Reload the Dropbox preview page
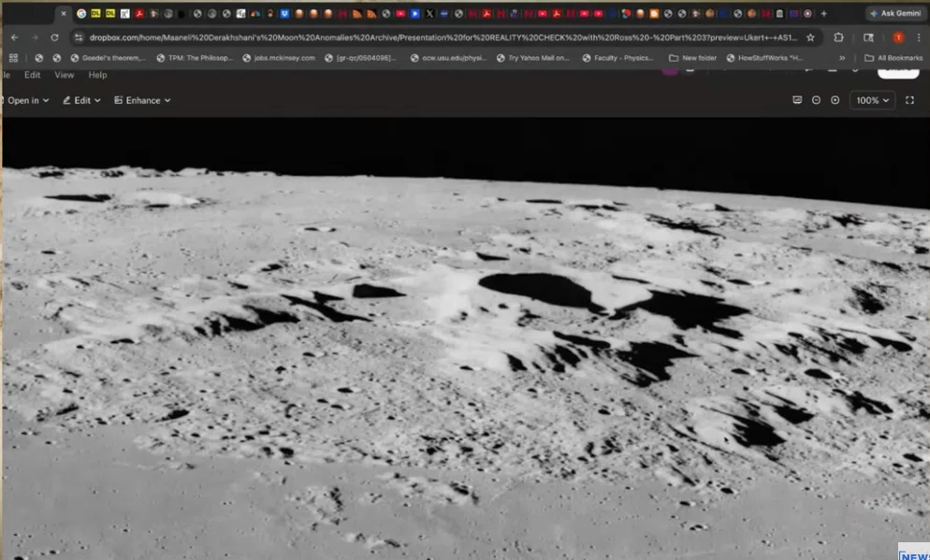 54,37
